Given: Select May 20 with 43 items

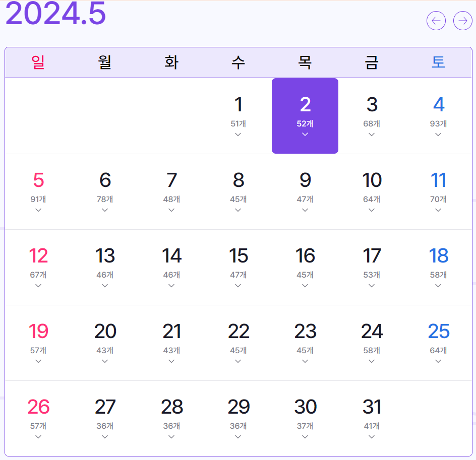Looking at the screenshot, I should pos(105,332).
